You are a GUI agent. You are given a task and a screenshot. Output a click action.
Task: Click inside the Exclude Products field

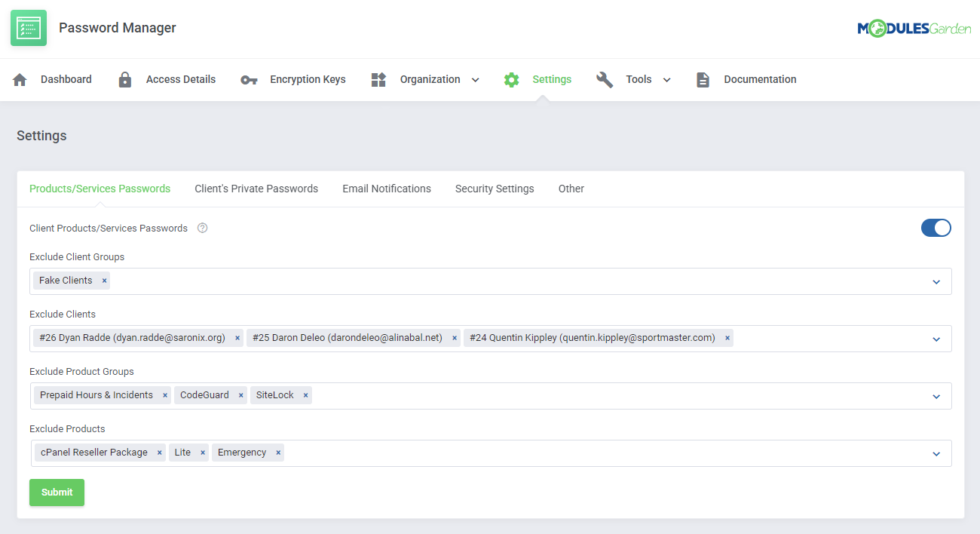[x=491, y=453]
